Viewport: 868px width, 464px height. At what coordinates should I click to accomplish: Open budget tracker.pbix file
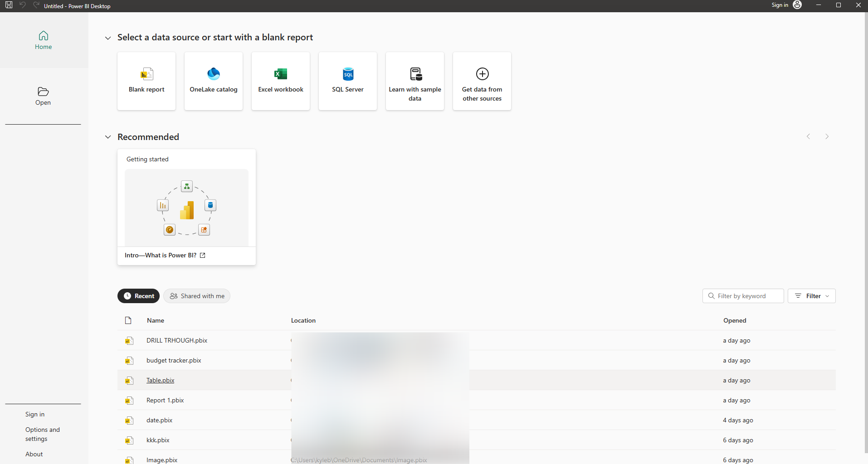(x=174, y=360)
